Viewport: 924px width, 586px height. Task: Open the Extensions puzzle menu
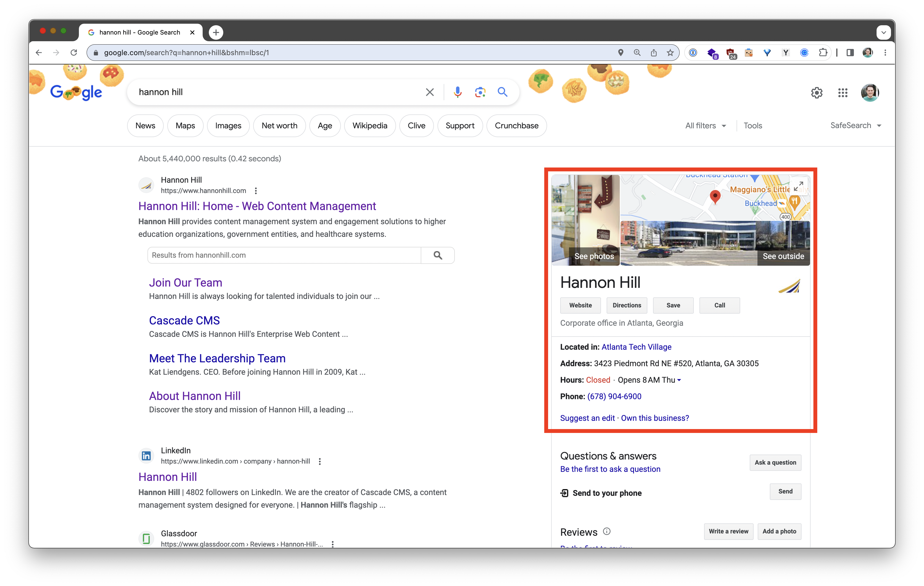coord(823,53)
